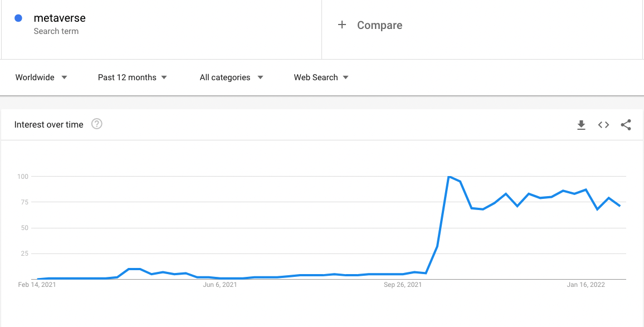Click the Feb 14, 2021 date label
644x327 pixels.
pos(37,285)
